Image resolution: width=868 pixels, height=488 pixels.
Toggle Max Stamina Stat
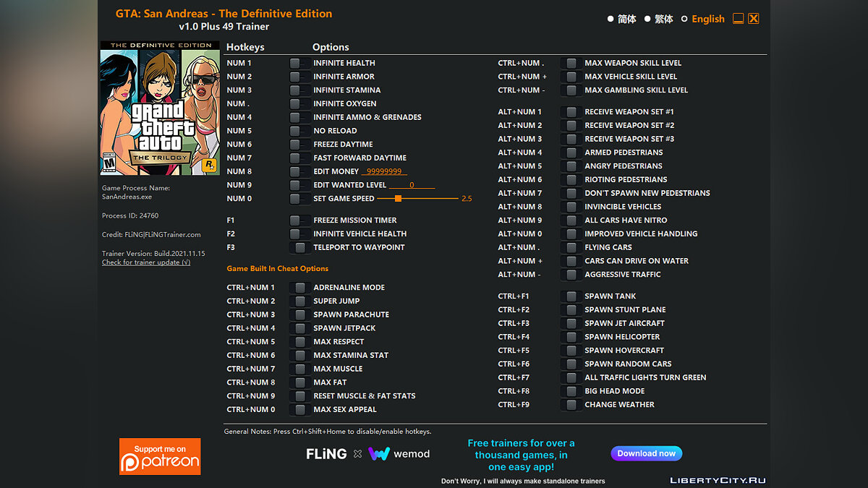click(x=299, y=356)
